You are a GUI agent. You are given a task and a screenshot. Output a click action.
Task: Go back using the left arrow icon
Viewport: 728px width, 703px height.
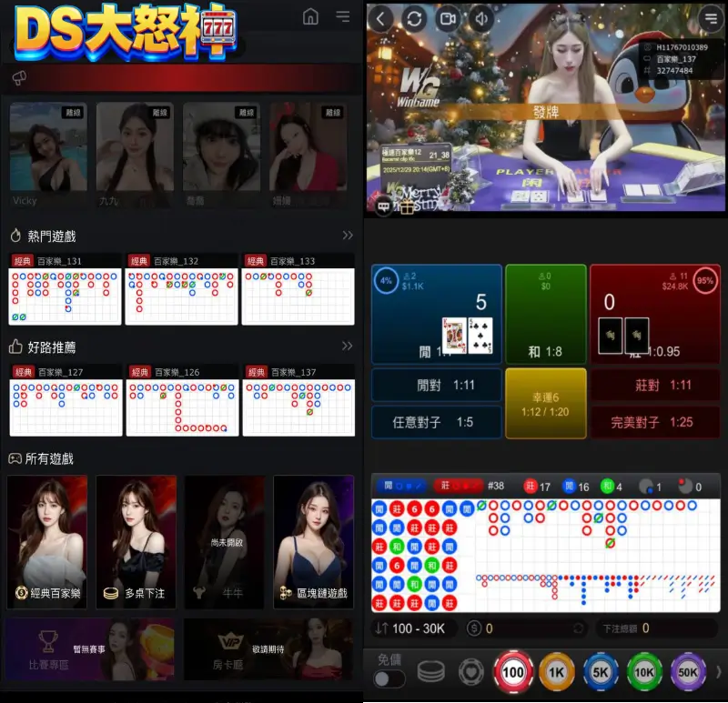(x=381, y=18)
